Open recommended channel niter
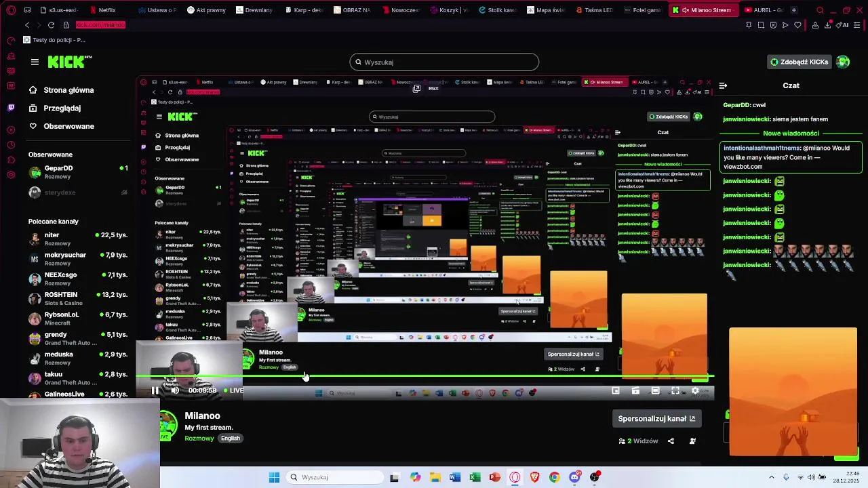The image size is (868, 488). [77, 239]
